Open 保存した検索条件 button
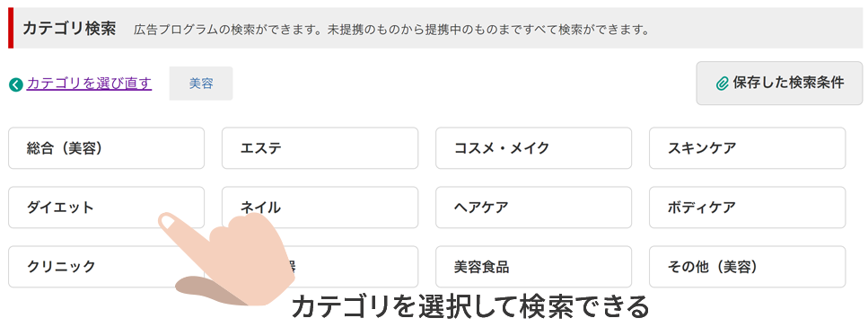 (779, 84)
